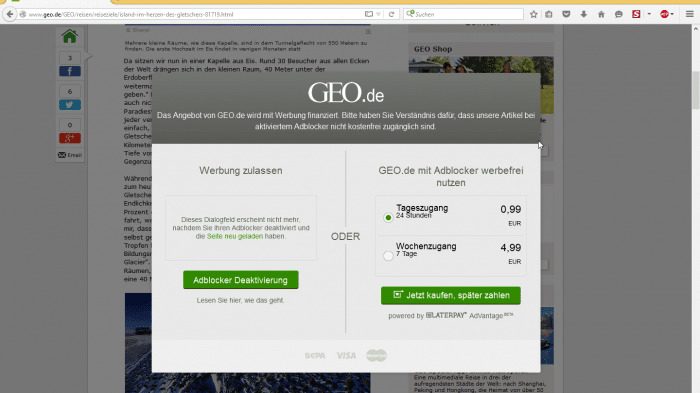This screenshot has width=700, height=393.
Task: Click Jetzt kaufen, später zahlen button
Action: point(451,295)
